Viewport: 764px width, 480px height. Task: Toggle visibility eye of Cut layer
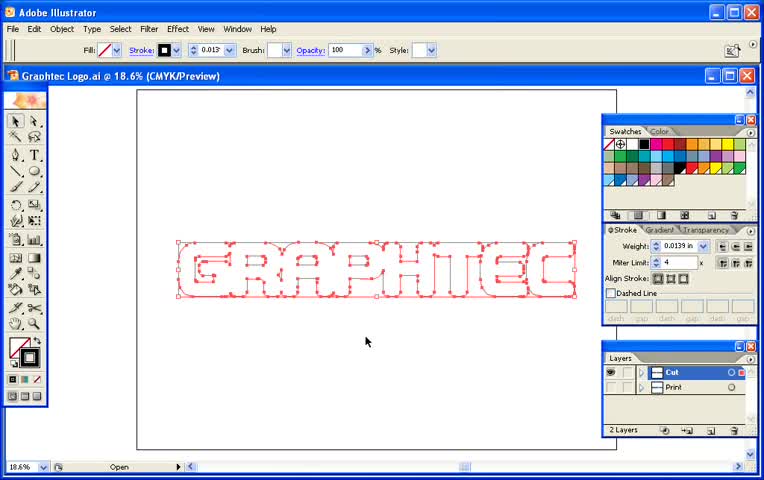coord(611,372)
